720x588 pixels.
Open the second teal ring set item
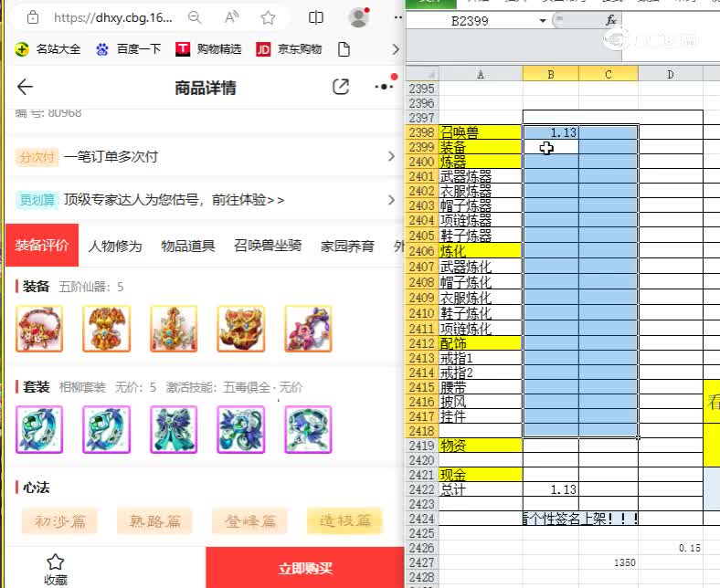point(107,429)
